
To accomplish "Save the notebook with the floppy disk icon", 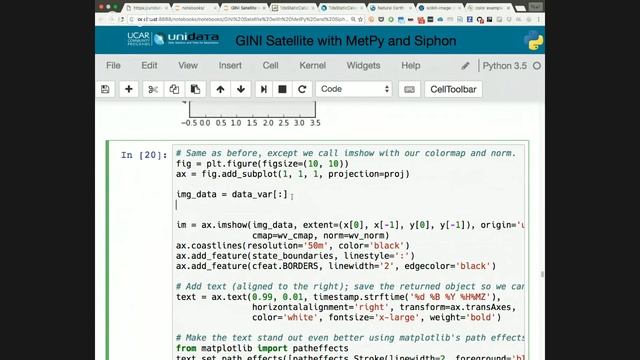I will pyautogui.click(x=105, y=89).
